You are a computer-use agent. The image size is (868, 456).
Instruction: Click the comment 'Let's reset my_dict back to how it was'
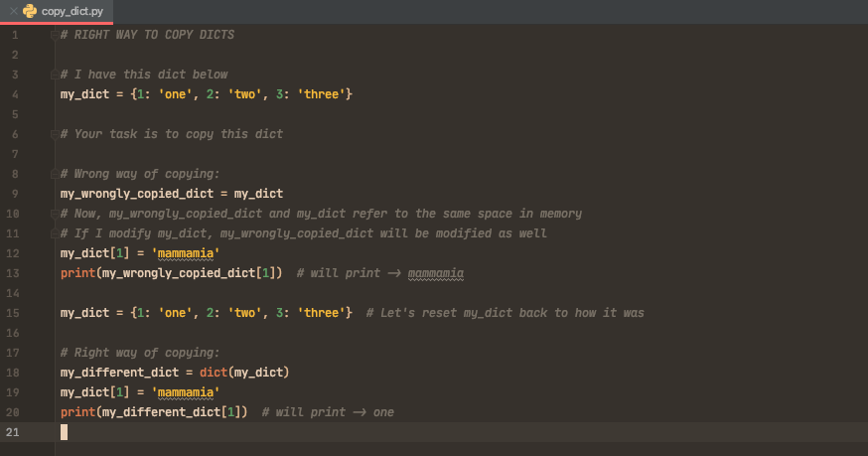coord(505,313)
